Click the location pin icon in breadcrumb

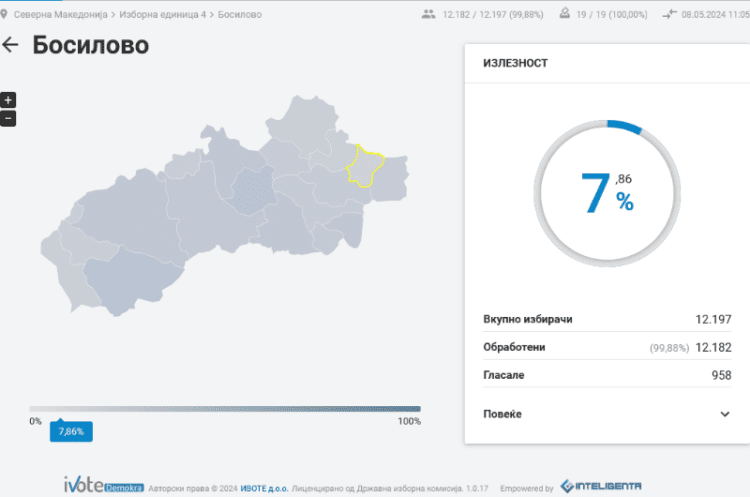(x=4, y=14)
